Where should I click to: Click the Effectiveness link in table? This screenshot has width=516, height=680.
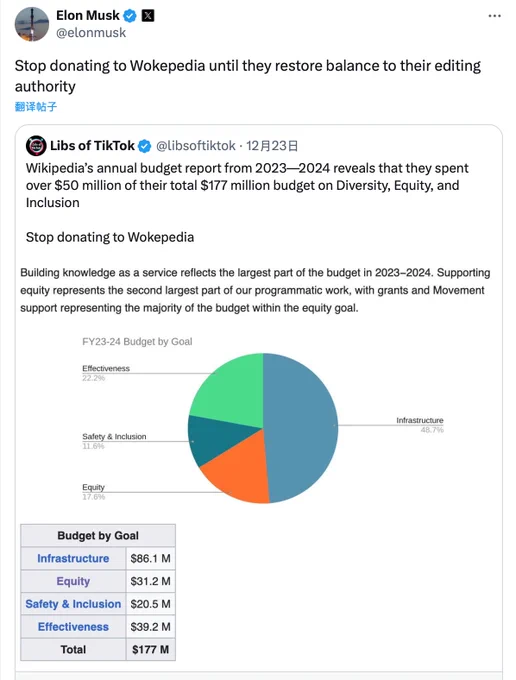pos(73,627)
